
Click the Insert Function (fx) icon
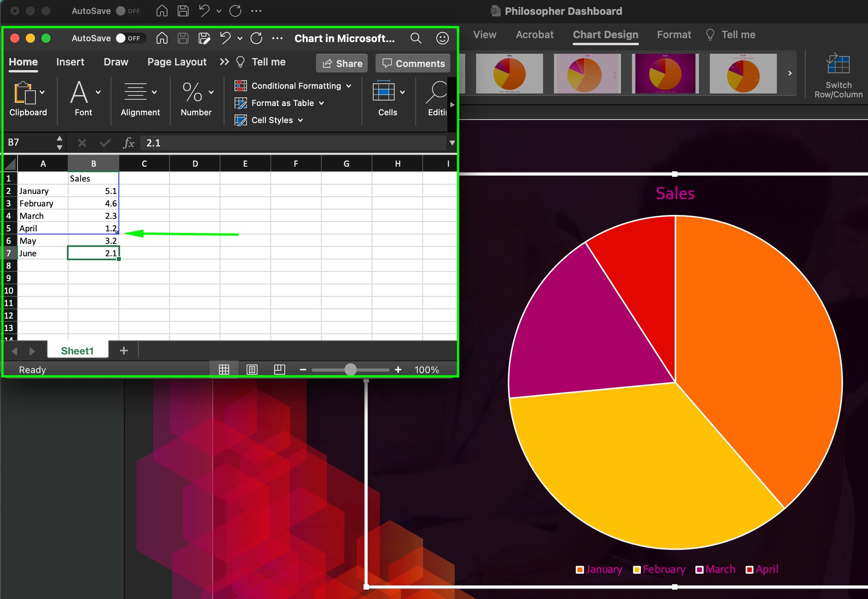[x=129, y=143]
